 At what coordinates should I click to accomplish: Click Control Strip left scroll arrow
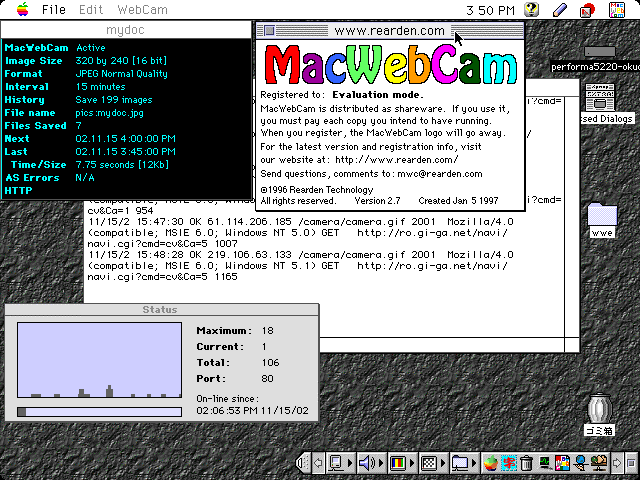pyautogui.click(x=318, y=463)
